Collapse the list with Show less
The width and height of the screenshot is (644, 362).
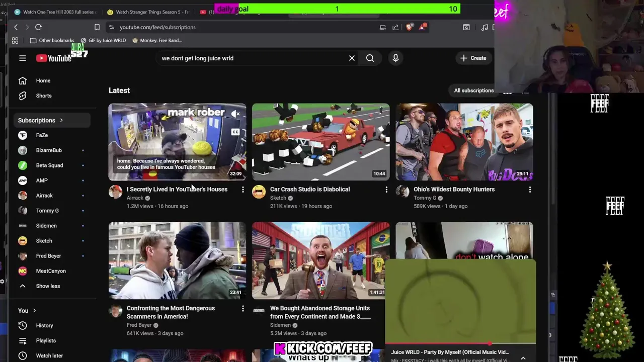tap(52, 286)
